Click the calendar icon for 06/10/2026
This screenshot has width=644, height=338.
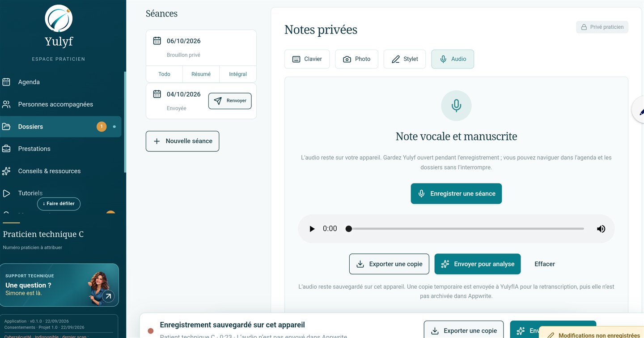[157, 41]
